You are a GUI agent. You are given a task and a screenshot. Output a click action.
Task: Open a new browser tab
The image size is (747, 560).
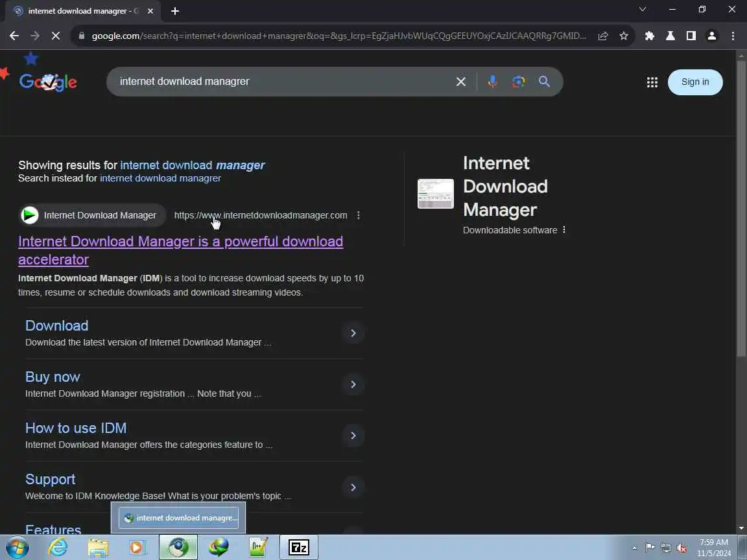pos(175,11)
